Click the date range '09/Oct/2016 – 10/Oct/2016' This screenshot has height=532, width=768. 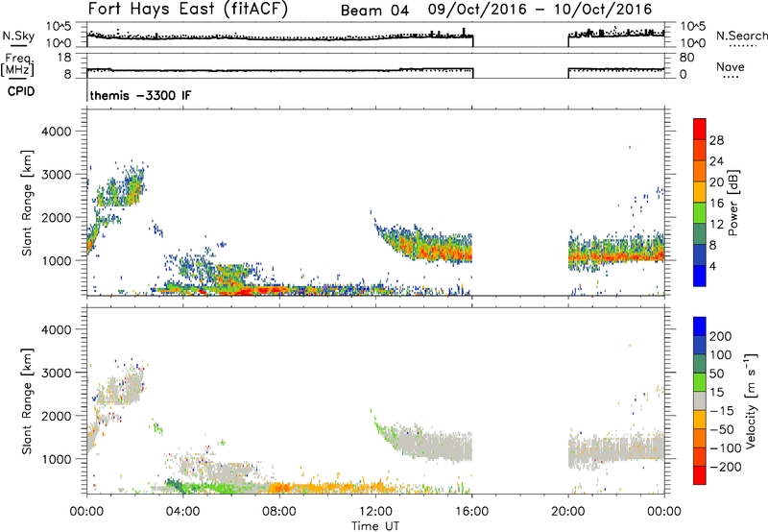click(540, 10)
